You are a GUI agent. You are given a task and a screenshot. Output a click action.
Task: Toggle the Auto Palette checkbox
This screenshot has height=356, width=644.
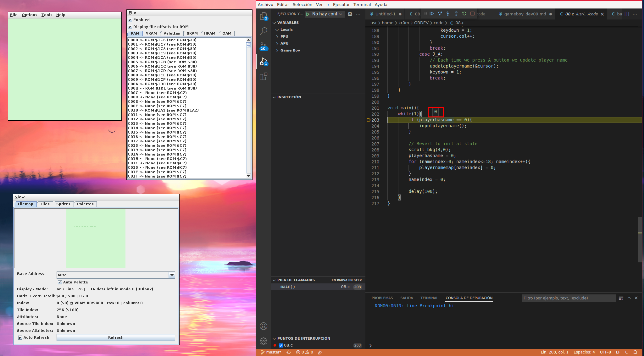[x=60, y=282]
